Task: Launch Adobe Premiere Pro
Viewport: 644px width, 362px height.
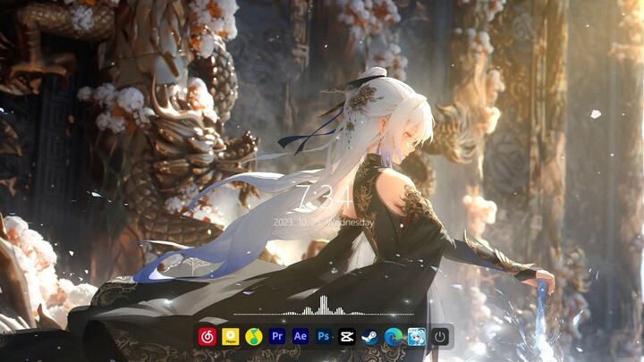Action: 277,337
